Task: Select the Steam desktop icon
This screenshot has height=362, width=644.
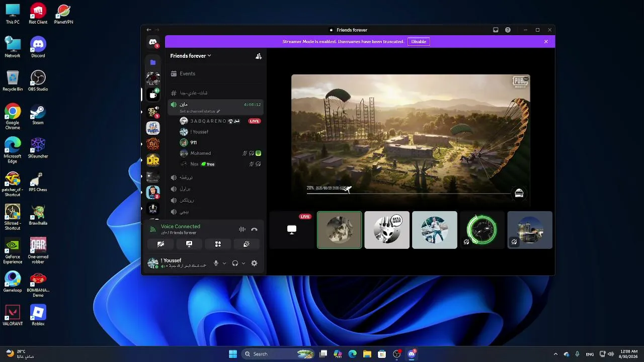Action: pos(38,114)
